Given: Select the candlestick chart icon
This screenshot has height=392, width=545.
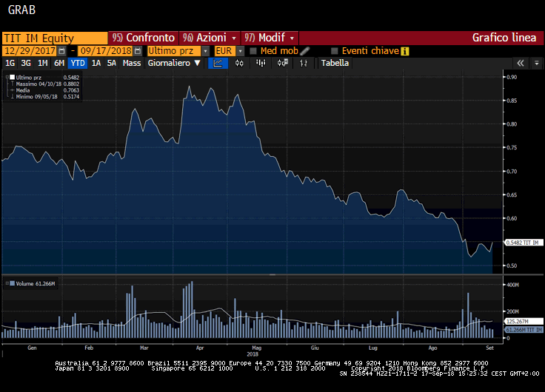Looking at the screenshot, I should (239, 63).
